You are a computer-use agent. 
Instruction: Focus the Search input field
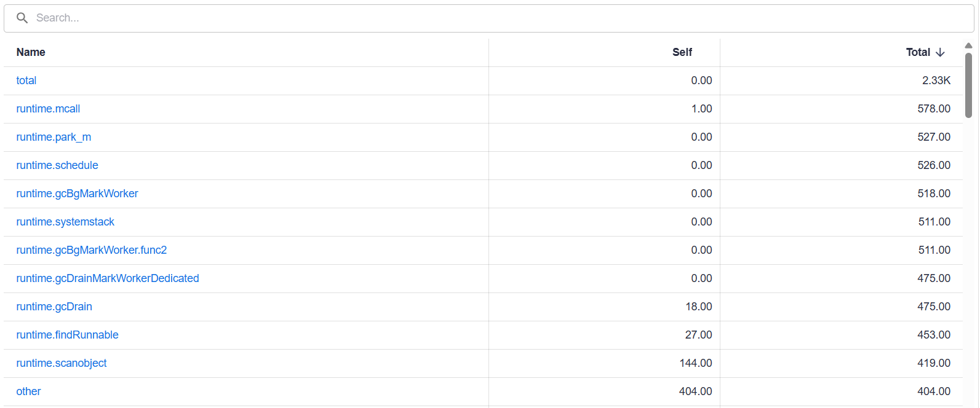[x=492, y=18]
